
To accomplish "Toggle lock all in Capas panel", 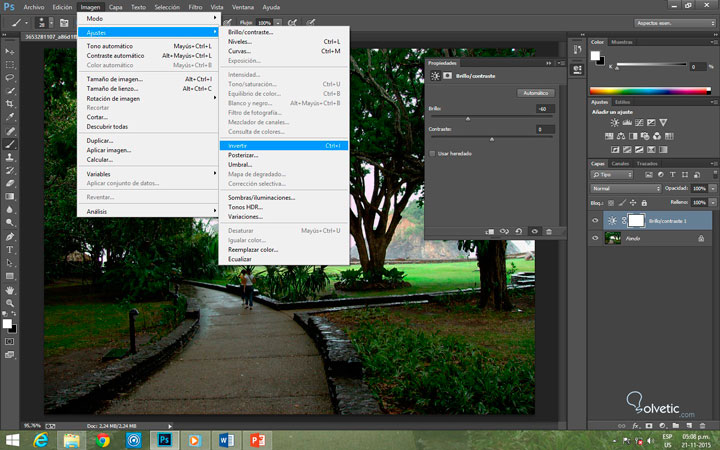I will [644, 203].
